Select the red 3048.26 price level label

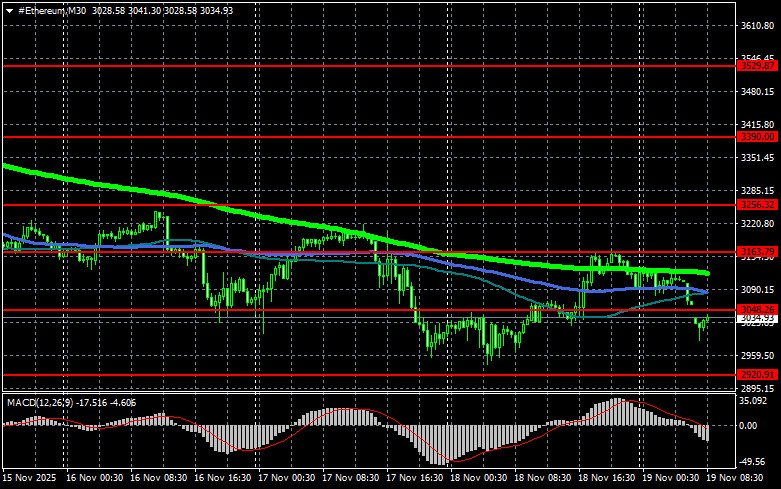point(757,309)
